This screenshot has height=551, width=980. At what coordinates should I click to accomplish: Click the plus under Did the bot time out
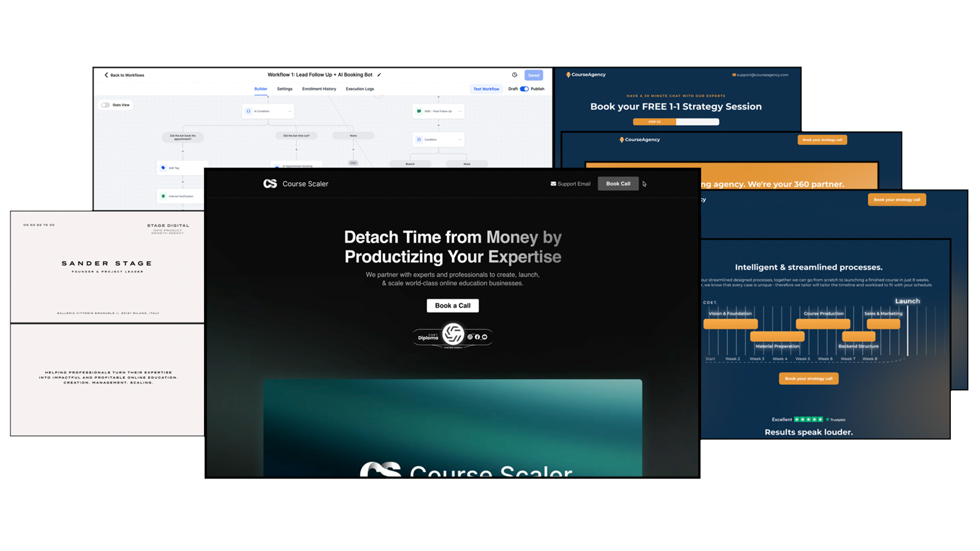point(296,149)
